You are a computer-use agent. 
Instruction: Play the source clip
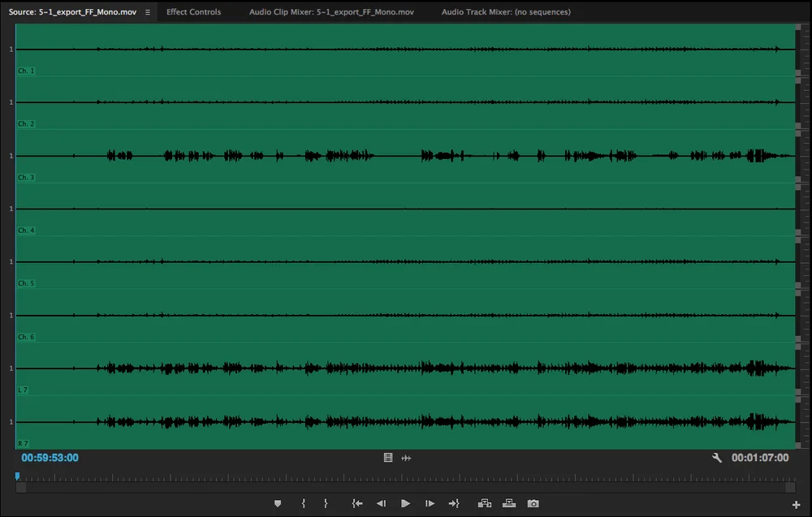405,503
